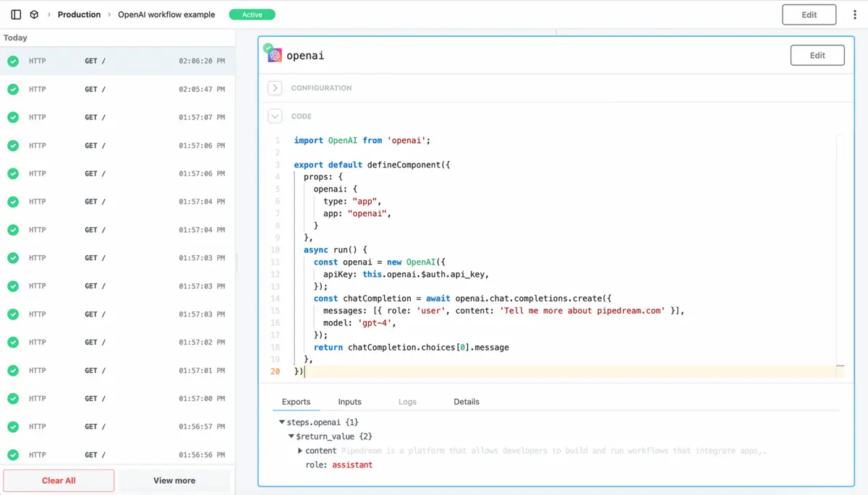Viewport: 868px width, 495px height.
Task: Click success check icon for 01:57:01 PM event
Action: coord(13,371)
